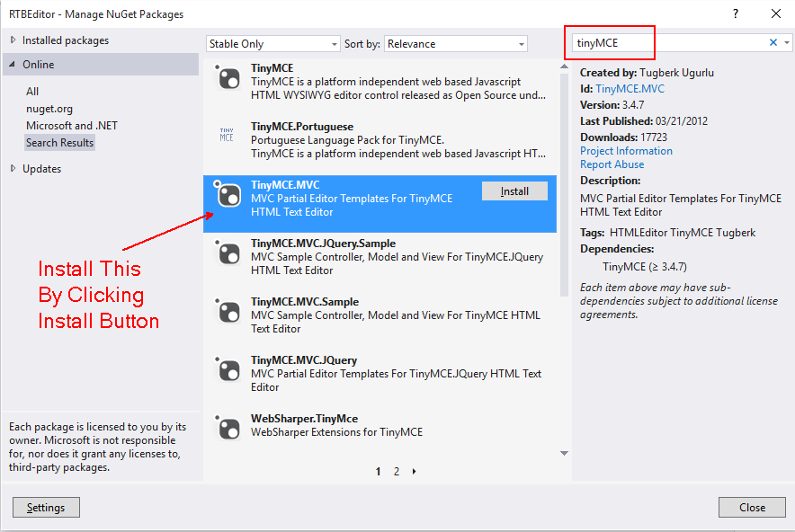Go to next results page arrow
795x532 pixels.
pyautogui.click(x=415, y=472)
